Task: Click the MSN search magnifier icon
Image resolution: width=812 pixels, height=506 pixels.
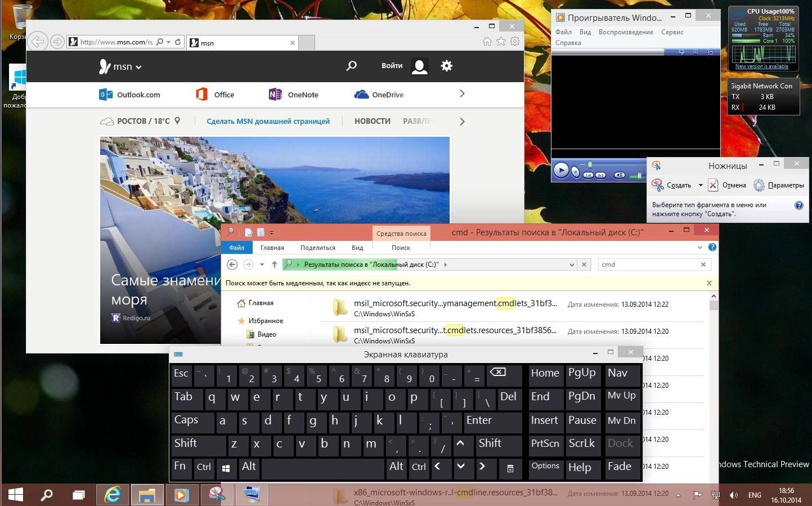Action: click(x=351, y=66)
